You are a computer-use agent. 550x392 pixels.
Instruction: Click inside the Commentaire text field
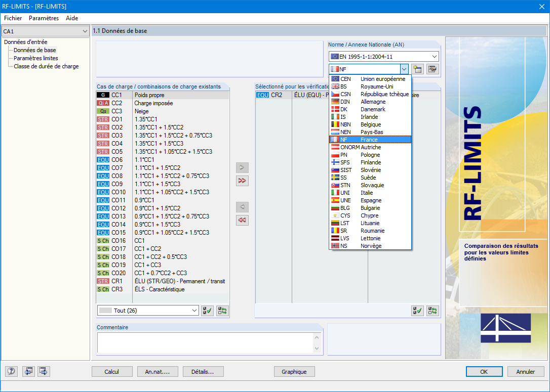click(x=206, y=342)
